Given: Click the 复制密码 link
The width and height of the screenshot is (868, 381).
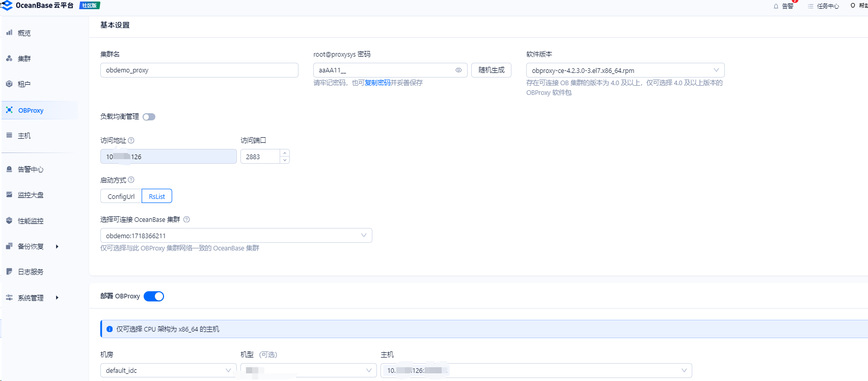Looking at the screenshot, I should pos(377,83).
